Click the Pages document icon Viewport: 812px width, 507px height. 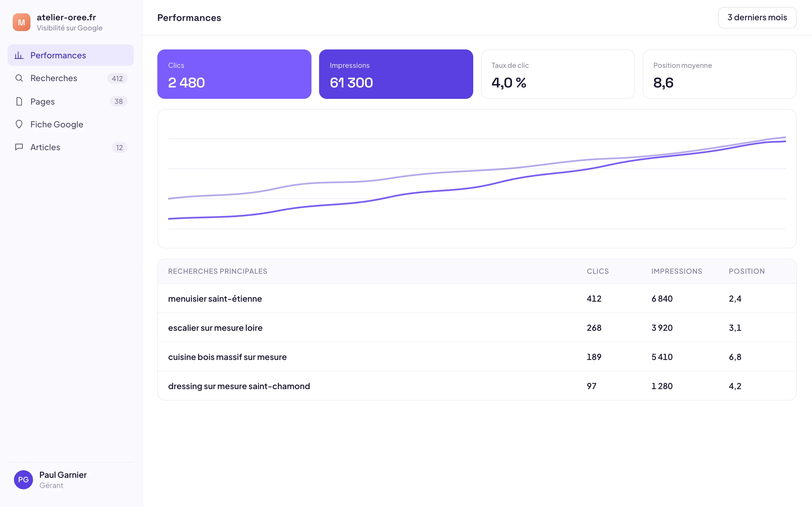(19, 101)
